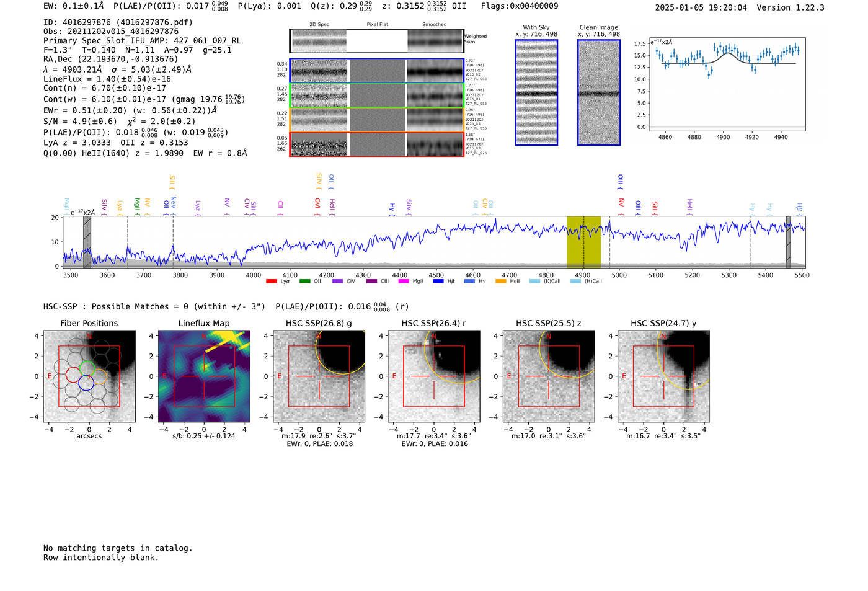868x591 pixels.
Task: Click the Primary Spec_Slot_IFU_AMP text line
Action: click(142, 41)
